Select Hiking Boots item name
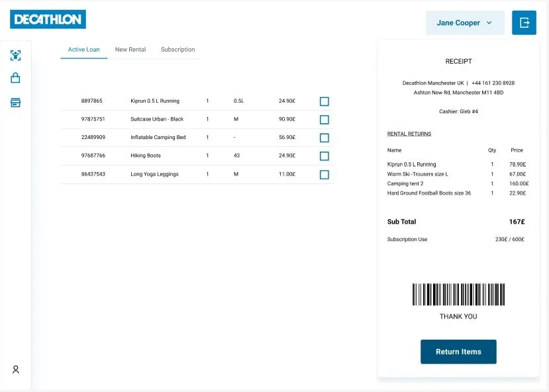This screenshot has height=392, width=549. click(146, 156)
